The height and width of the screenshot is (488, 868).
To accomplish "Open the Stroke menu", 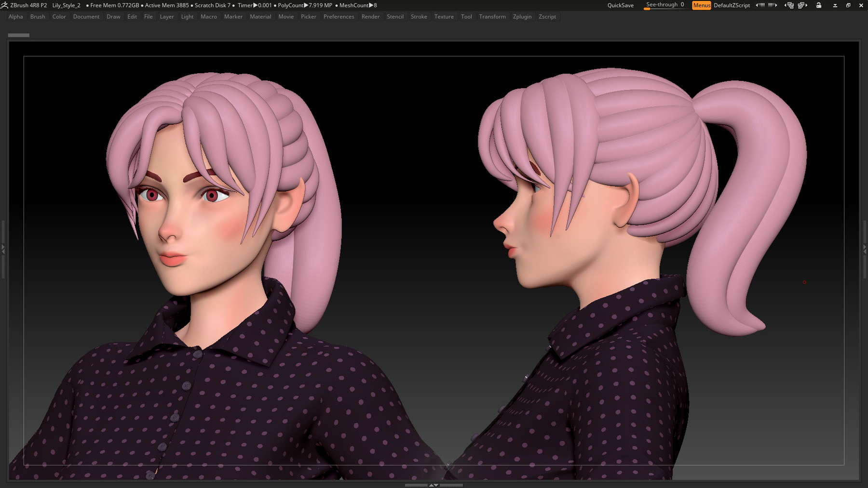I will click(x=419, y=17).
